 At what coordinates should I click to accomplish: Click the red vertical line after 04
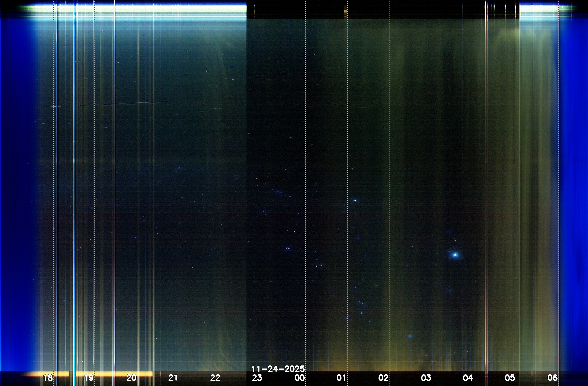click(487, 178)
